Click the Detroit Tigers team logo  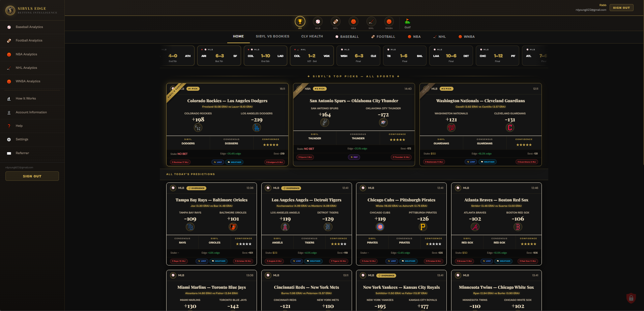click(328, 227)
